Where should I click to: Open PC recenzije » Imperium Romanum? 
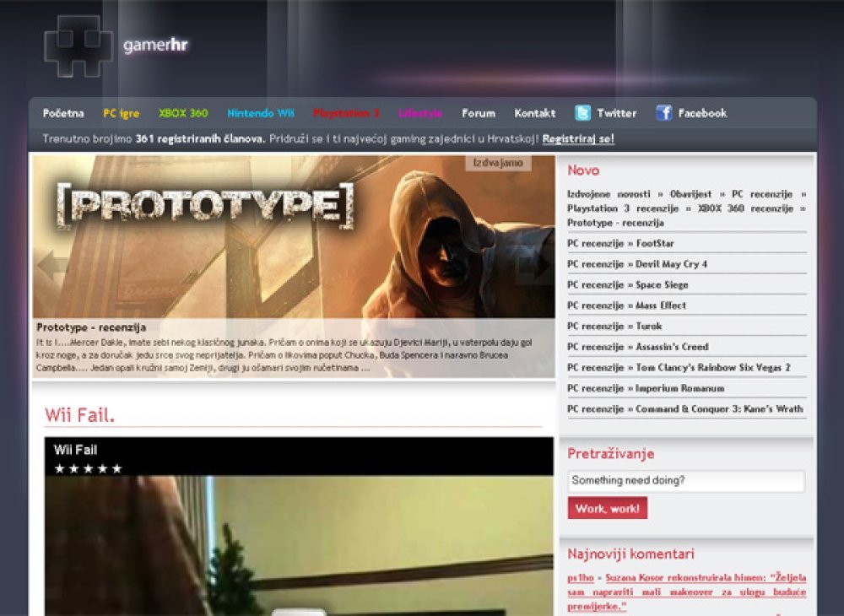click(646, 388)
